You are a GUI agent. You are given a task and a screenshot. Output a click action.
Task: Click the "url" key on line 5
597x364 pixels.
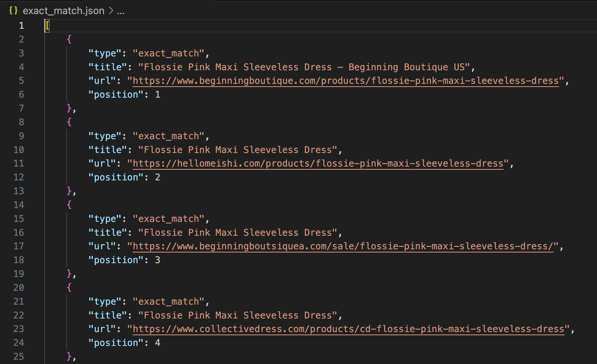coord(102,81)
